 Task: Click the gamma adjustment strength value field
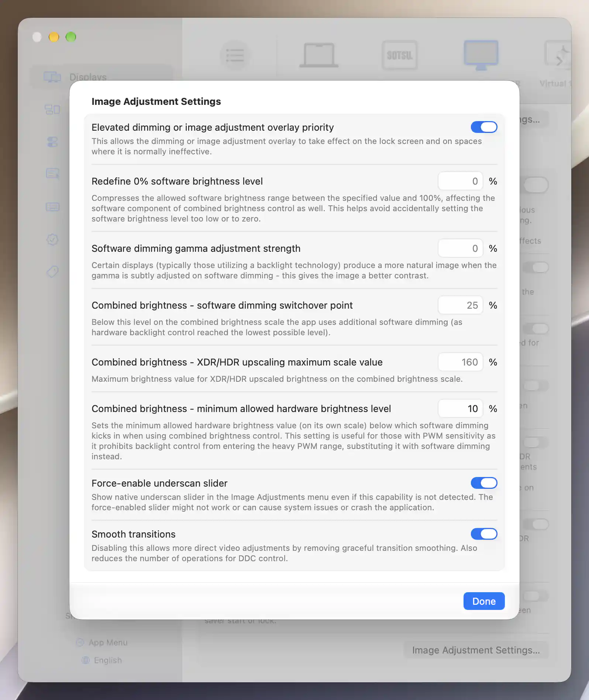pyautogui.click(x=460, y=248)
